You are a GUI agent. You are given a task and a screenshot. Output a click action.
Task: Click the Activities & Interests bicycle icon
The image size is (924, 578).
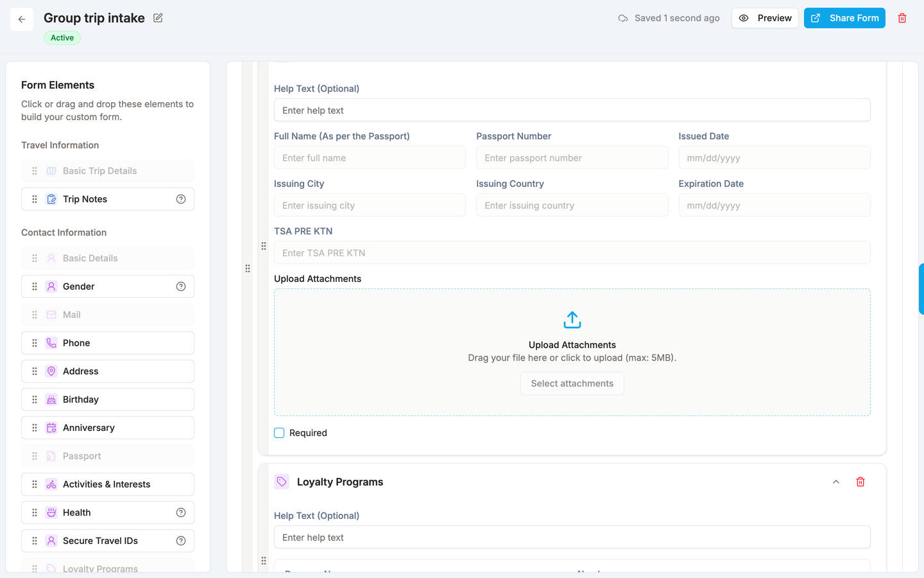[51, 484]
